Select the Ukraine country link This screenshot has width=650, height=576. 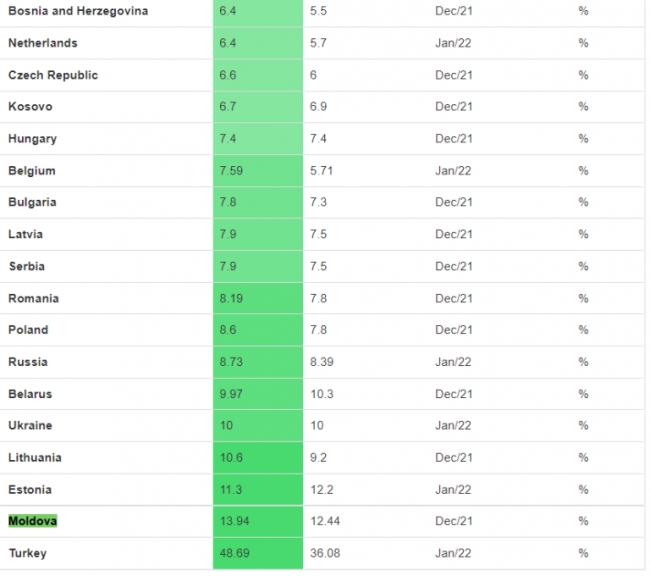30,425
